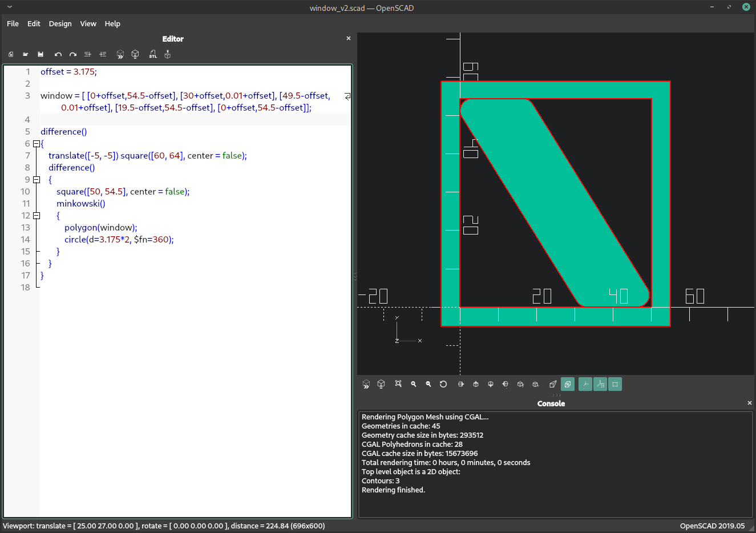Zoom in using the viewer toolbar magnifier
756x533 pixels.
click(414, 384)
